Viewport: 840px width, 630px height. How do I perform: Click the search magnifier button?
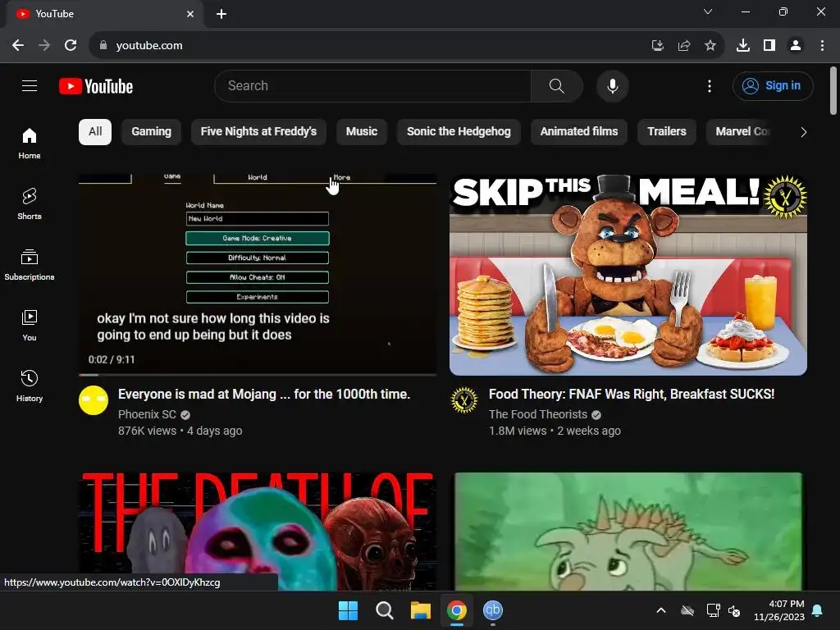click(557, 85)
